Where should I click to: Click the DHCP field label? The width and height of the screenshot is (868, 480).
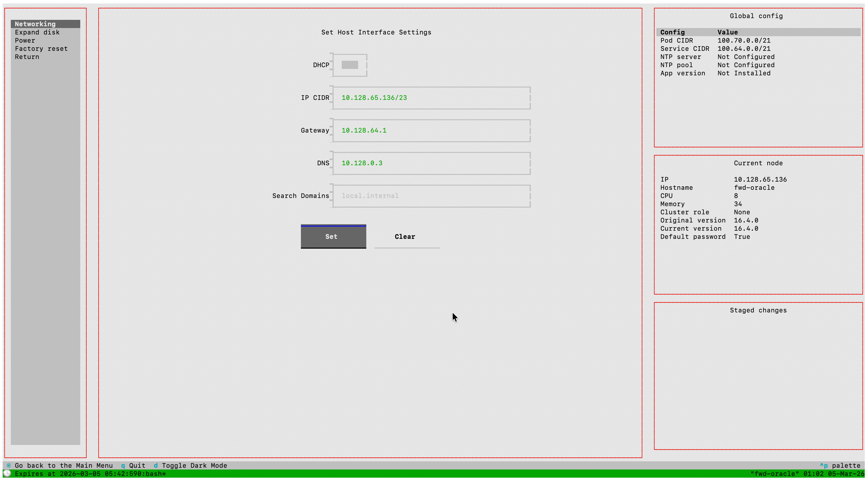(x=321, y=65)
